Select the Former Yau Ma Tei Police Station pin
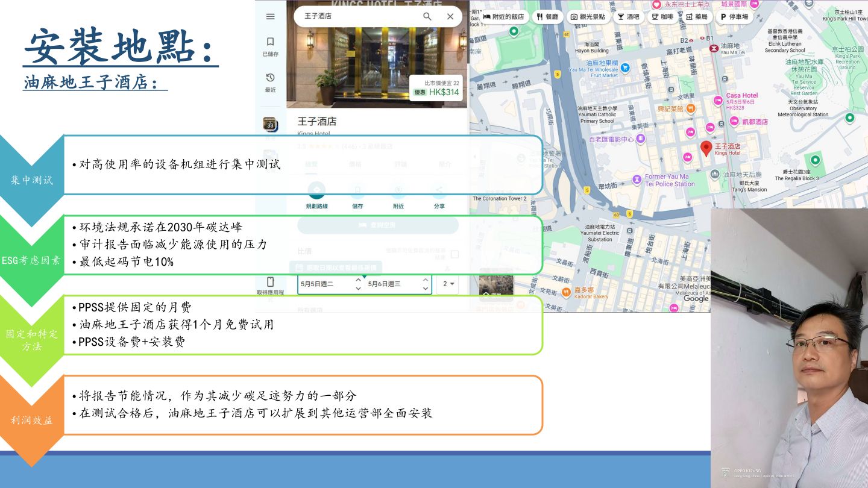 tap(637, 180)
